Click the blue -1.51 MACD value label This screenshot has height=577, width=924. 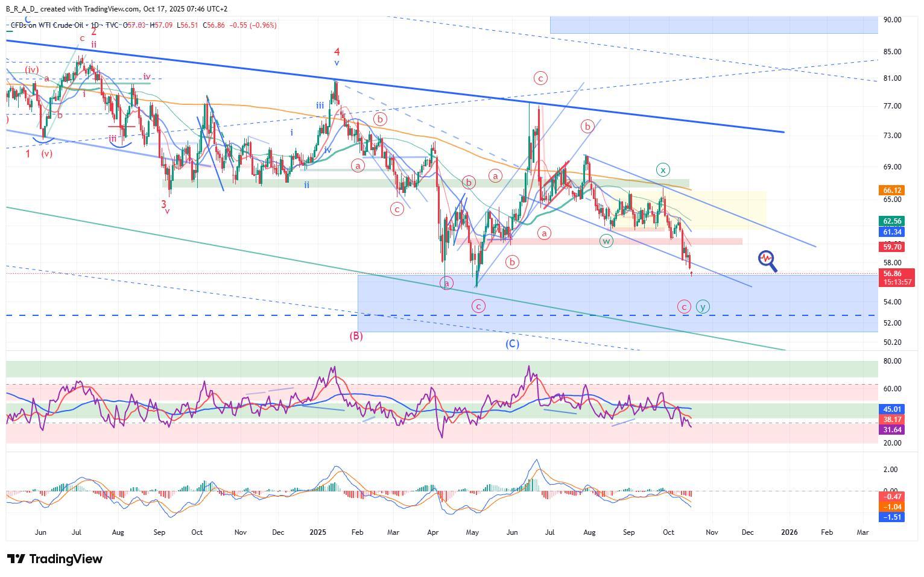coord(892,517)
